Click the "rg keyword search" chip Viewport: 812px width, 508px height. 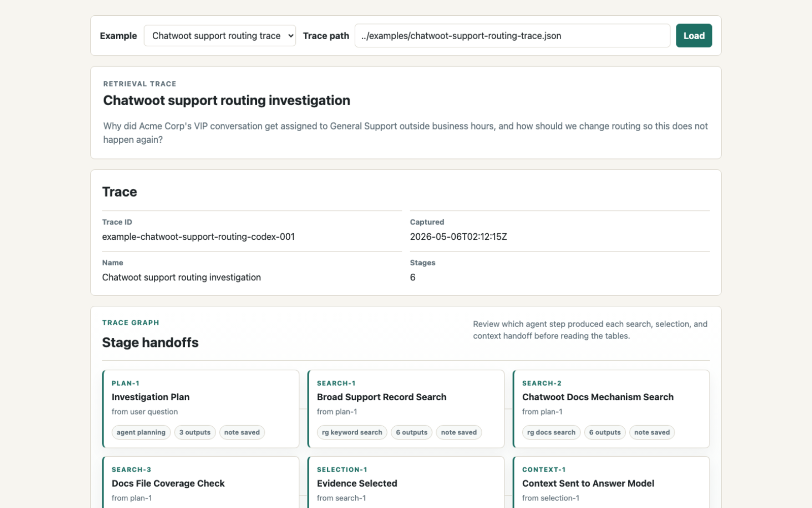coord(352,432)
